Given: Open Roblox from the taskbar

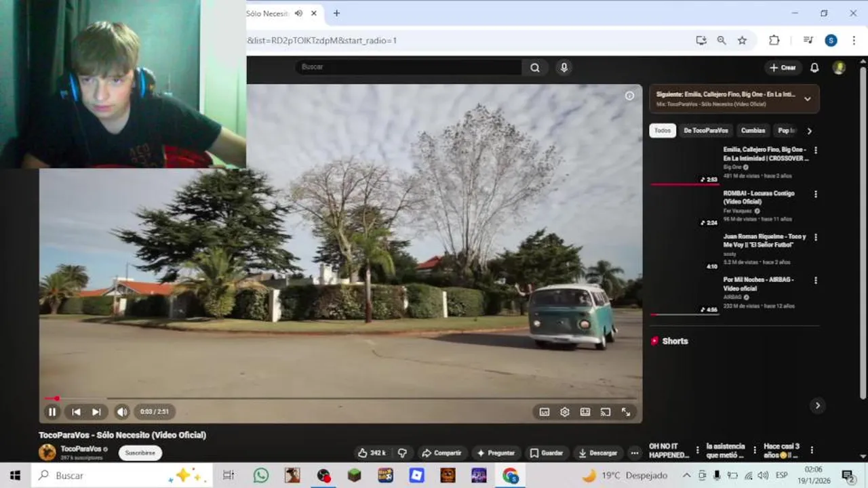Looking at the screenshot, I should coord(416,476).
